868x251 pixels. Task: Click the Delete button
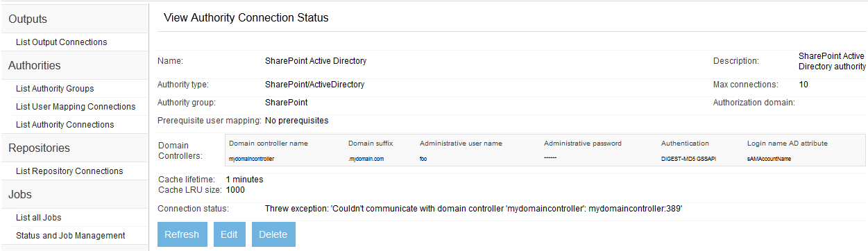[x=273, y=234]
